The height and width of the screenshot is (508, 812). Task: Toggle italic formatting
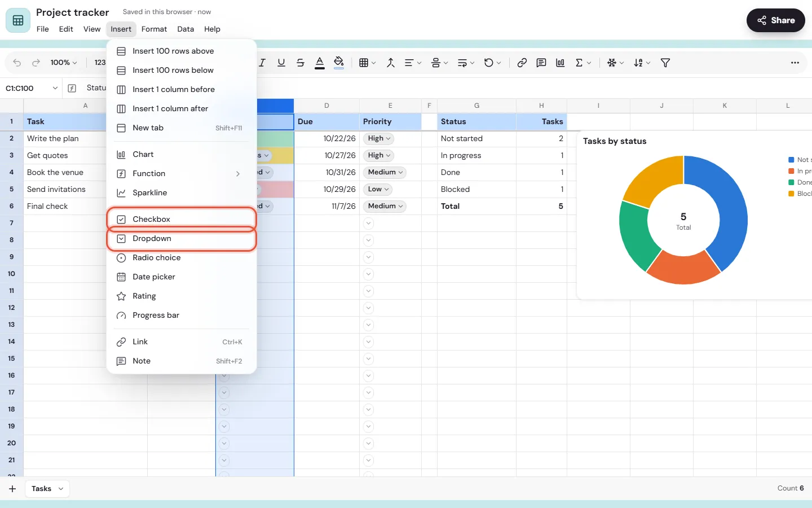coord(262,63)
